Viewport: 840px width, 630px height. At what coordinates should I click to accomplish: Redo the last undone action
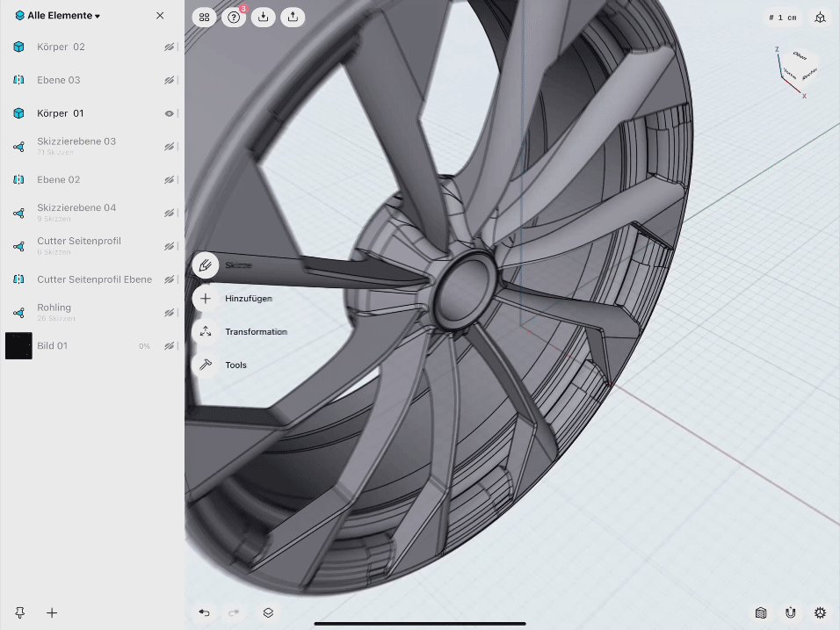click(234, 612)
